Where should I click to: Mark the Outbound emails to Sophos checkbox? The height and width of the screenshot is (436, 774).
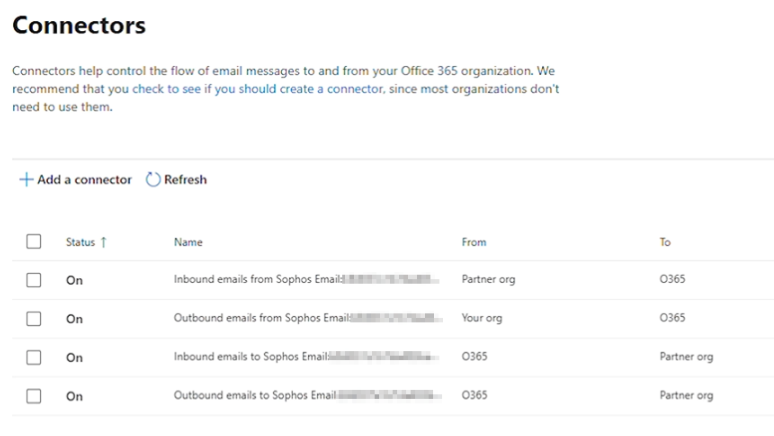click(x=34, y=396)
